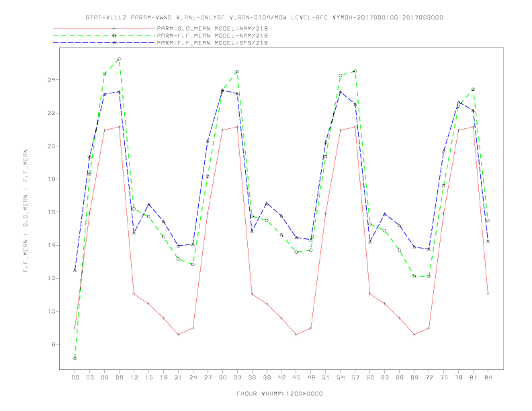
Task: Click x-axis tick label 63
Action: [x=385, y=377]
